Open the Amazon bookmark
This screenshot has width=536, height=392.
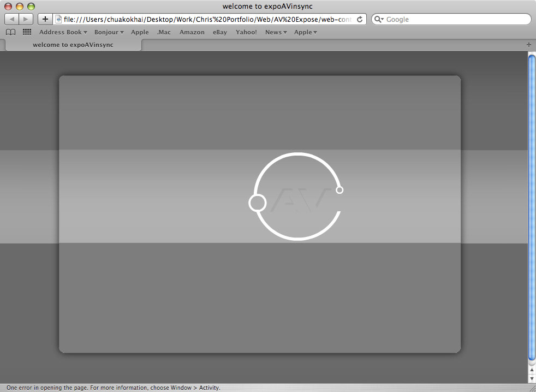pyautogui.click(x=192, y=32)
